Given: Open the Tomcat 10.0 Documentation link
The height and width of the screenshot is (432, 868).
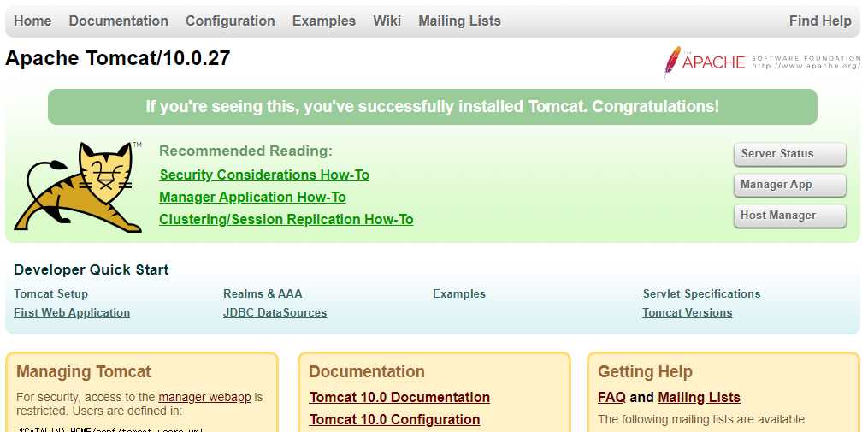Looking at the screenshot, I should (399, 398).
